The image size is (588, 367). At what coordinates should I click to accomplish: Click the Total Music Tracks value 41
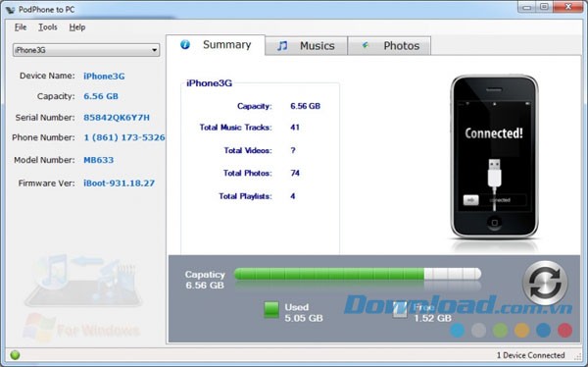(x=295, y=128)
